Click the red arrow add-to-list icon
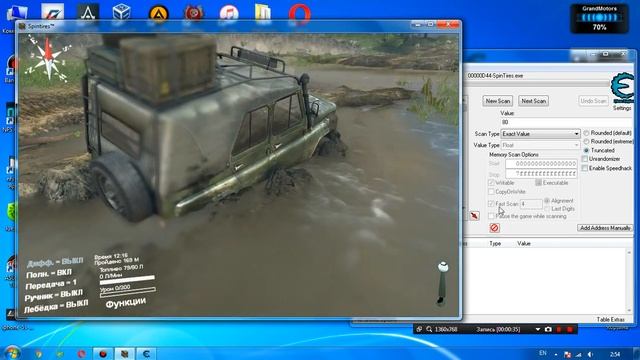 tap(474, 216)
